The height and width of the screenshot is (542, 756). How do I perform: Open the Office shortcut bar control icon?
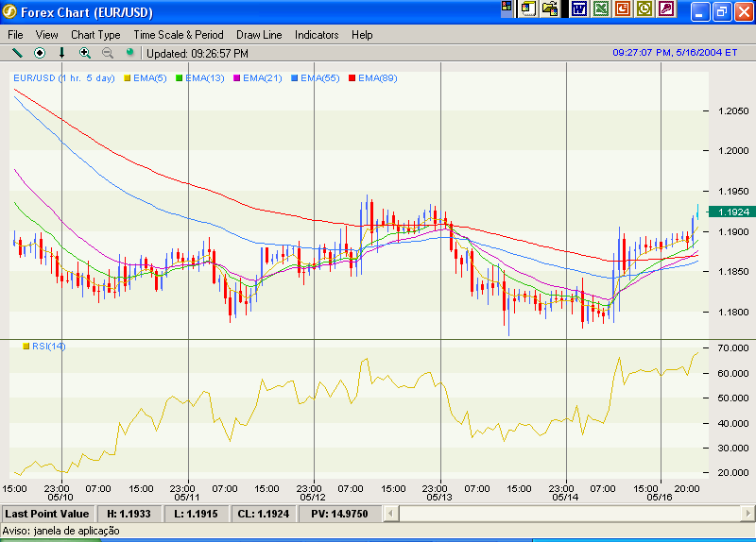pyautogui.click(x=507, y=7)
